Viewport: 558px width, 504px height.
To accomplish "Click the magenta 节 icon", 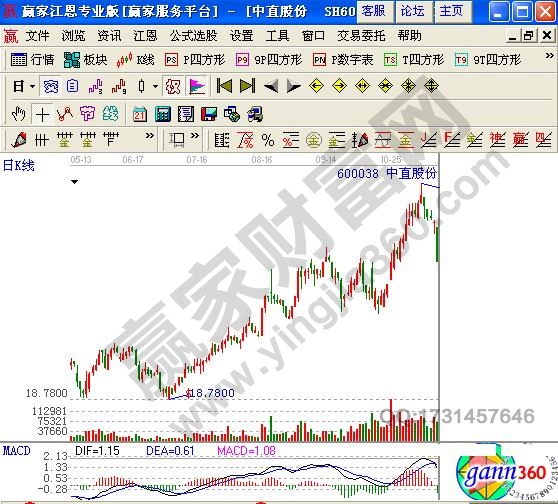I will click(88, 114).
